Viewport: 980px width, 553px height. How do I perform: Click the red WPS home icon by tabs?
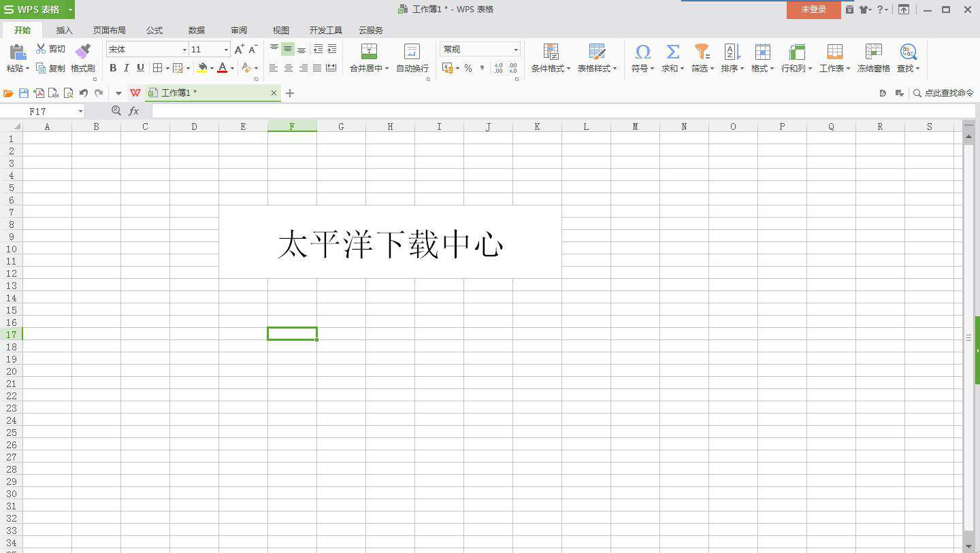[135, 93]
